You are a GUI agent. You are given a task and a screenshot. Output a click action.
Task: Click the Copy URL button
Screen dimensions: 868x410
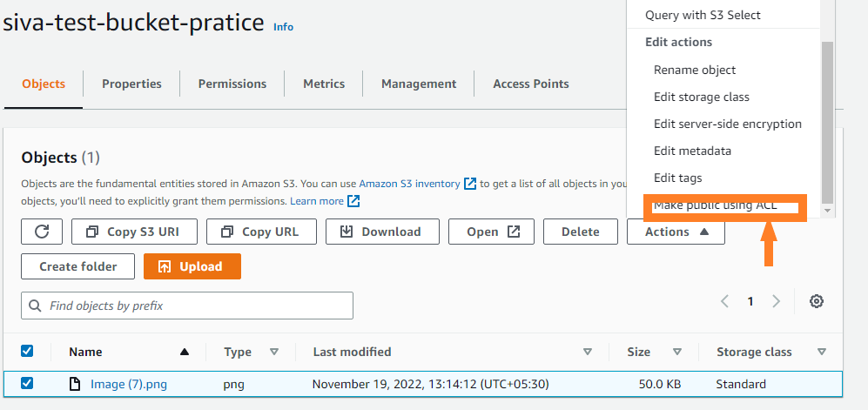coord(261,232)
